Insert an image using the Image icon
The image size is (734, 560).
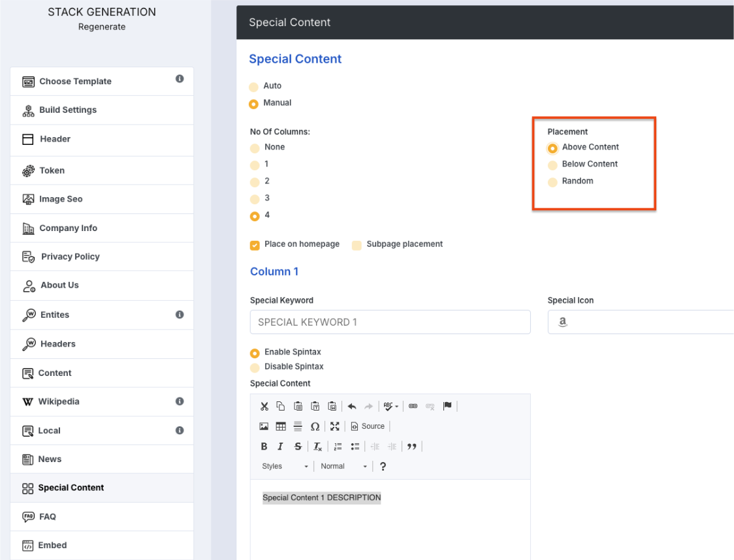point(264,426)
